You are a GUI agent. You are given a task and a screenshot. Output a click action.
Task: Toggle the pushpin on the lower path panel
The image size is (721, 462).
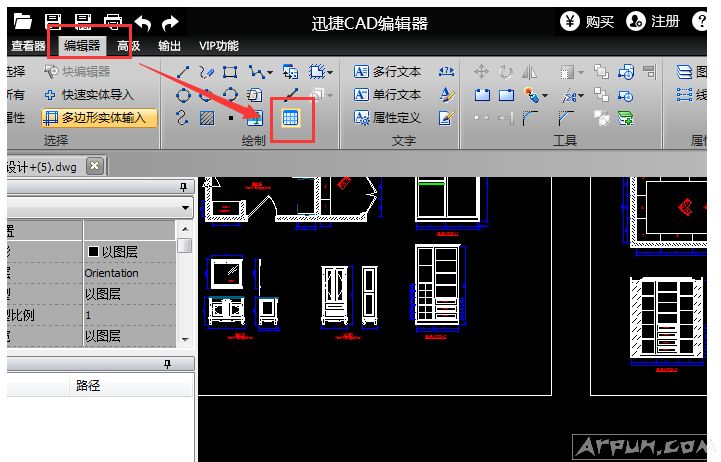coord(183,364)
